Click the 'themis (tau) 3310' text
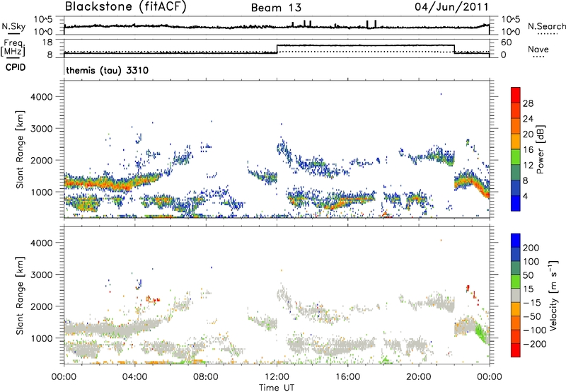Image resolution: width=566 pixels, height=392 pixels. tap(108, 70)
